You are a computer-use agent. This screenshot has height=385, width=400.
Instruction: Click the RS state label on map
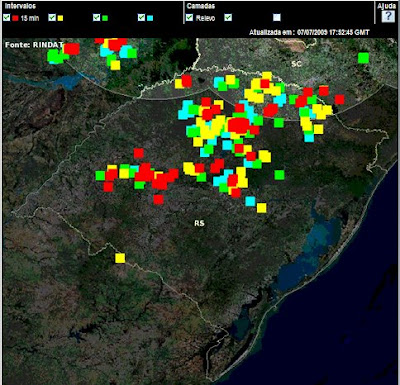(x=199, y=223)
